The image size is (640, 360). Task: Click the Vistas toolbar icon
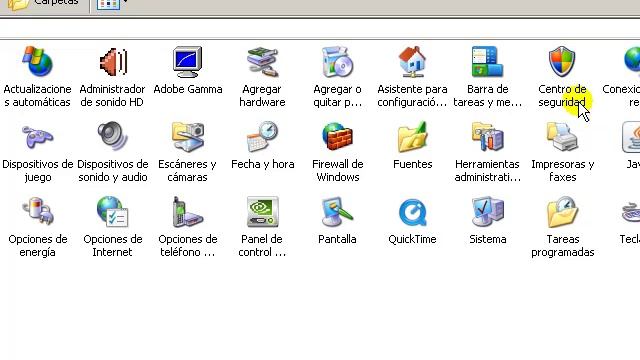pos(108,4)
